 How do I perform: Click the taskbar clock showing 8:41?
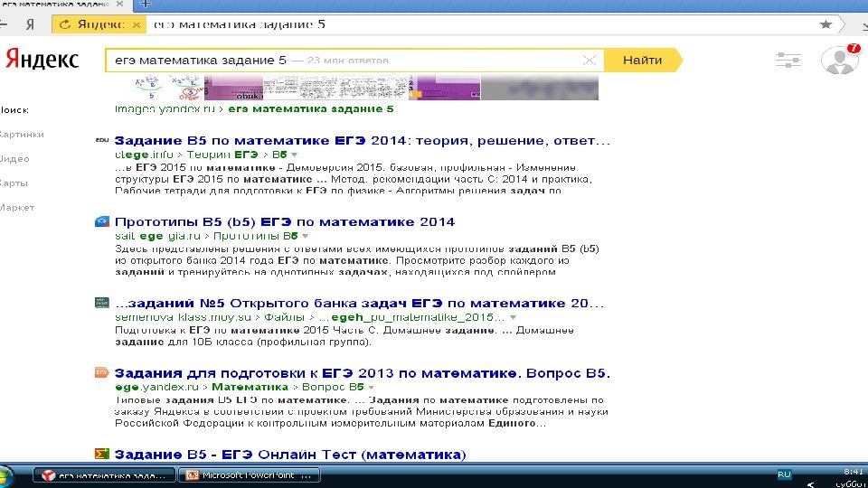[853, 472]
